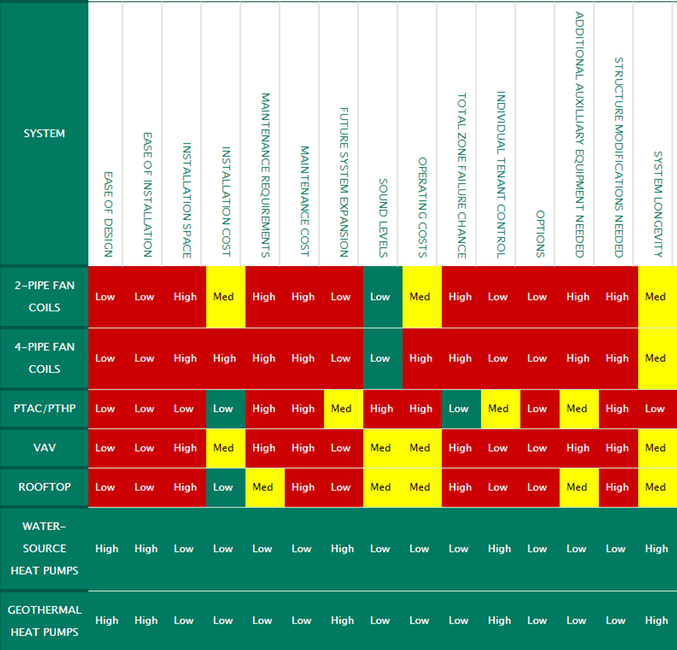
Task: Click the yellow Installation Cost cell for 2-Pipe Fan Coils
Action: coord(224,296)
